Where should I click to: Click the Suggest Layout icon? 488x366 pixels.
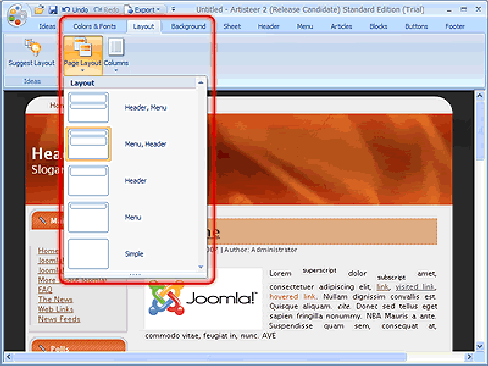click(x=33, y=47)
